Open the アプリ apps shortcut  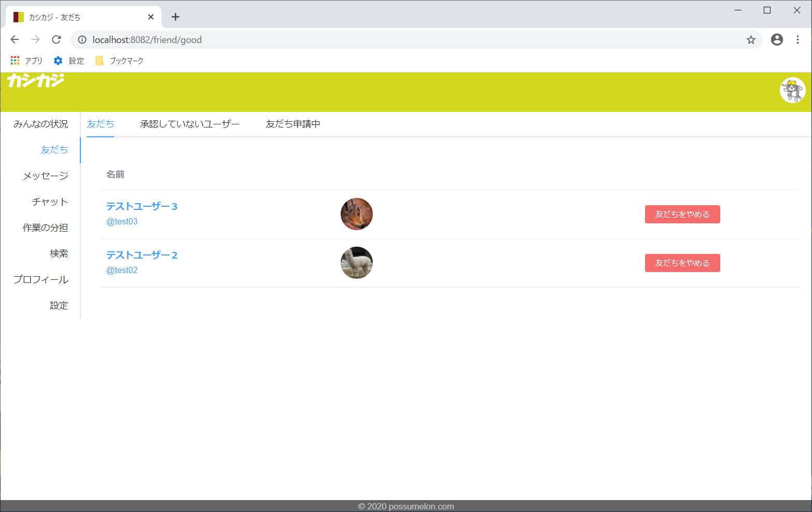(26, 61)
